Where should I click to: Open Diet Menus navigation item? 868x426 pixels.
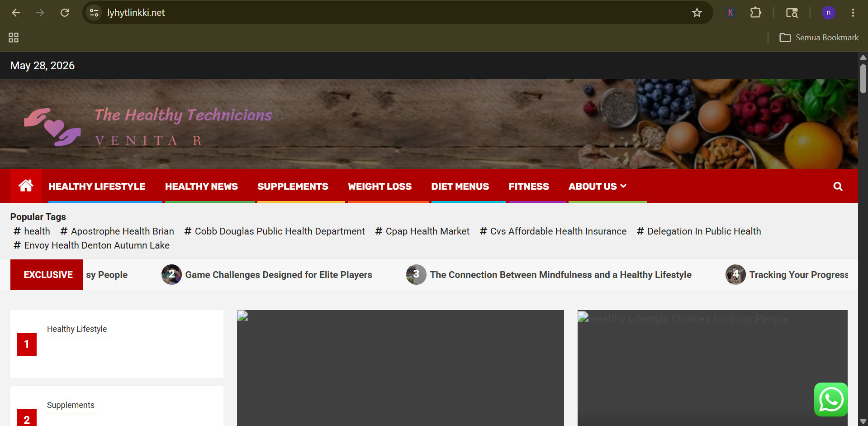(x=460, y=187)
